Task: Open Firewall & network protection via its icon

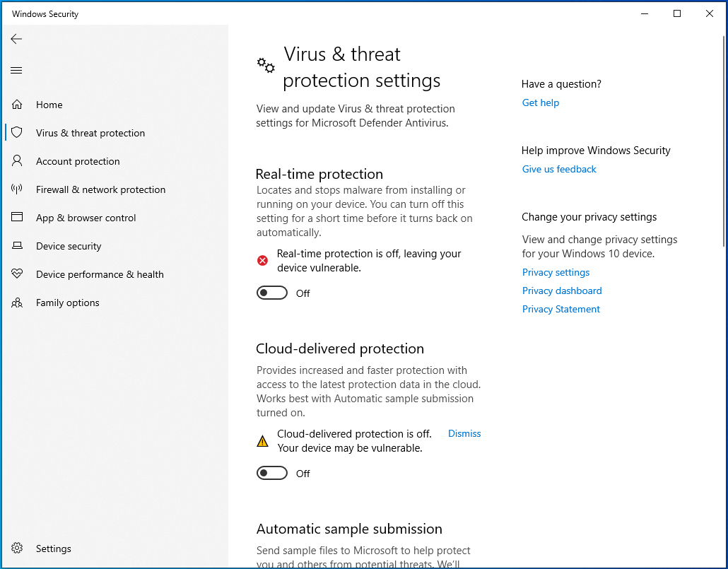Action: click(16, 189)
